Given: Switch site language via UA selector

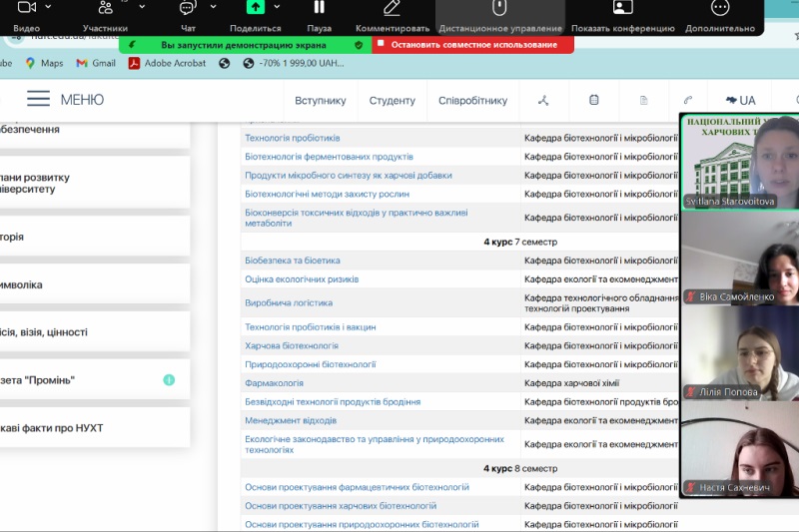Looking at the screenshot, I should tap(740, 100).
